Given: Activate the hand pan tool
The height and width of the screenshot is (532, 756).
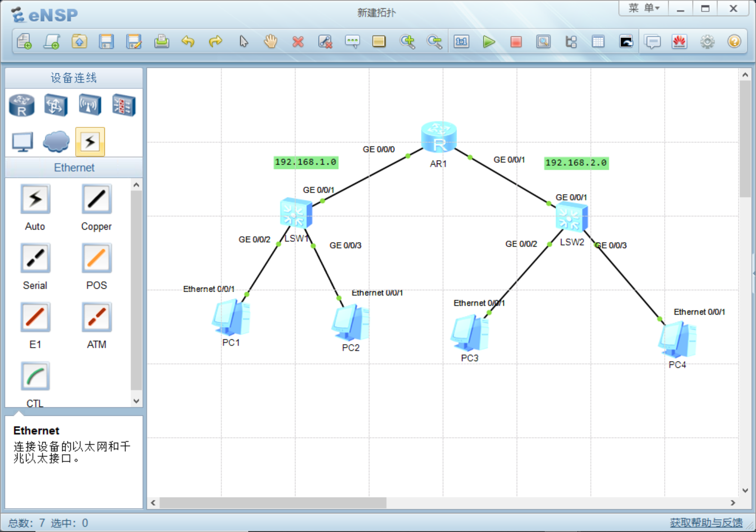Looking at the screenshot, I should pos(270,42).
